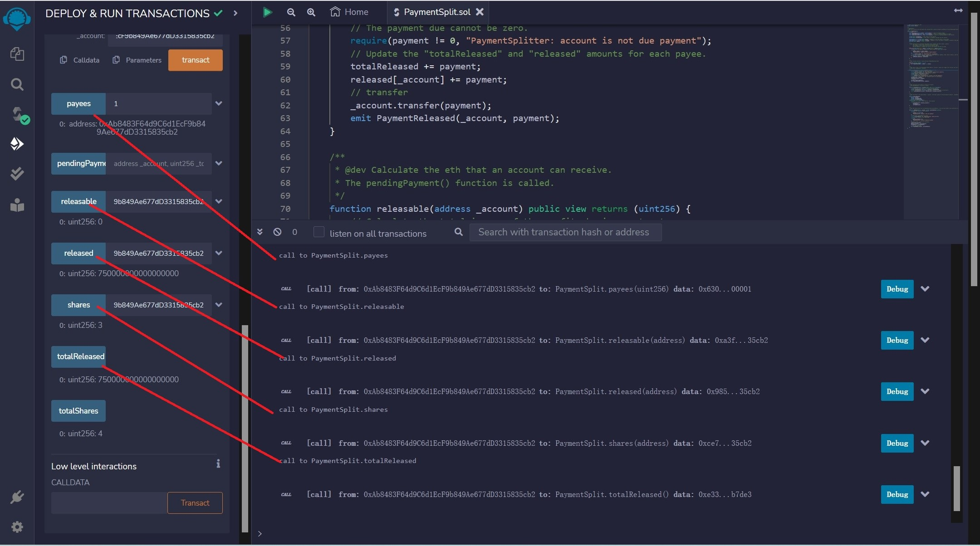Open the Search in files icon

coord(17,84)
